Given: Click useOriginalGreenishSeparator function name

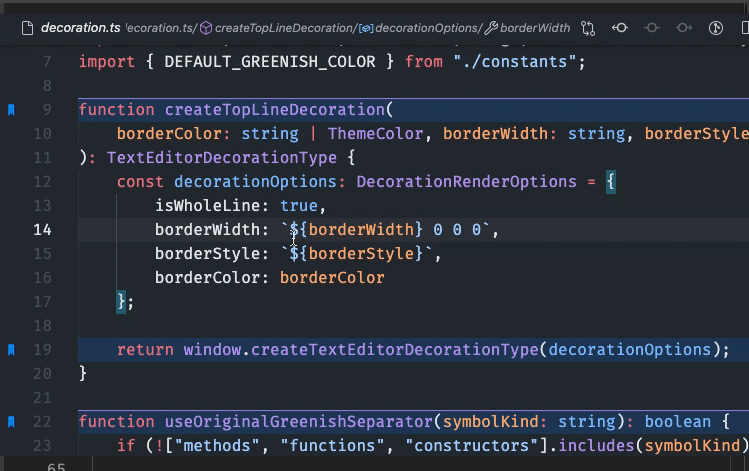Looking at the screenshot, I should point(299,422).
